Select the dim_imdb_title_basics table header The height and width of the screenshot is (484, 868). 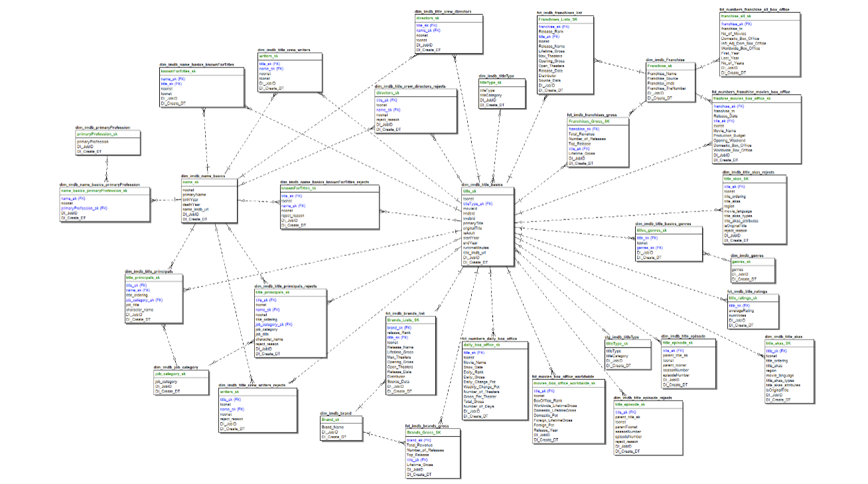tap(483, 185)
